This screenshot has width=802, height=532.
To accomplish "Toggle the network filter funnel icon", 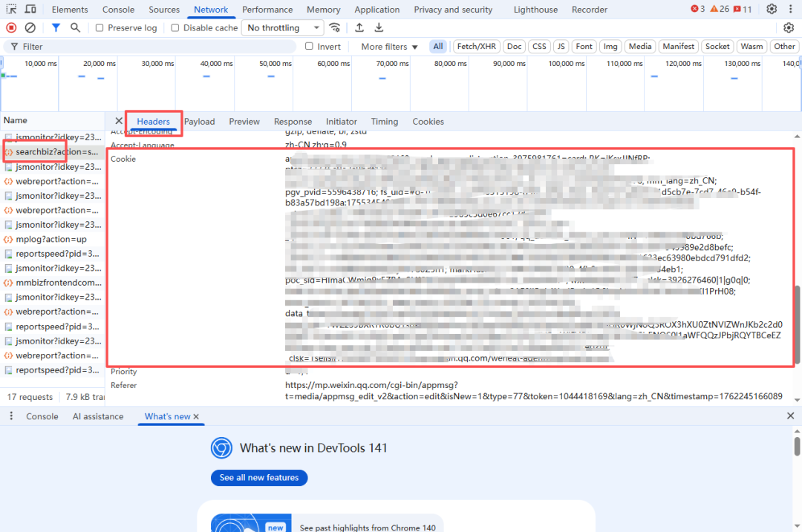I will pos(56,27).
